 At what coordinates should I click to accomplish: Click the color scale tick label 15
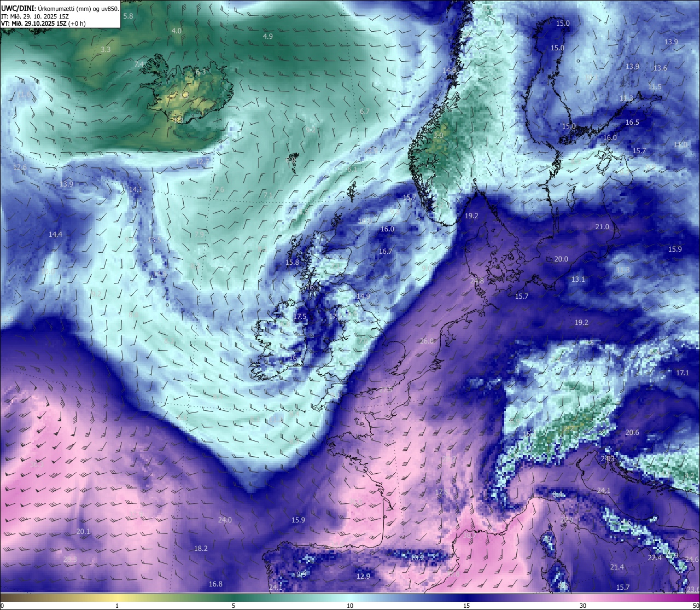point(466,606)
